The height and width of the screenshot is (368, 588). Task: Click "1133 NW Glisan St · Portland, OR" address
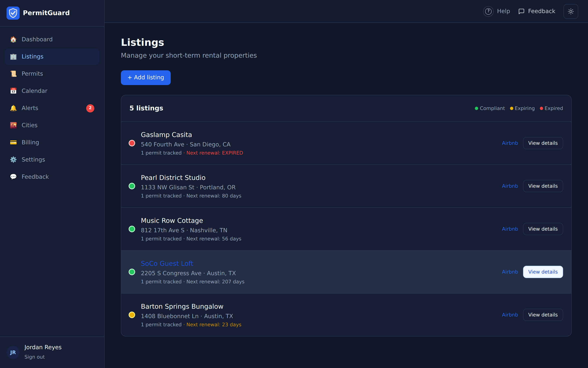coord(188,187)
